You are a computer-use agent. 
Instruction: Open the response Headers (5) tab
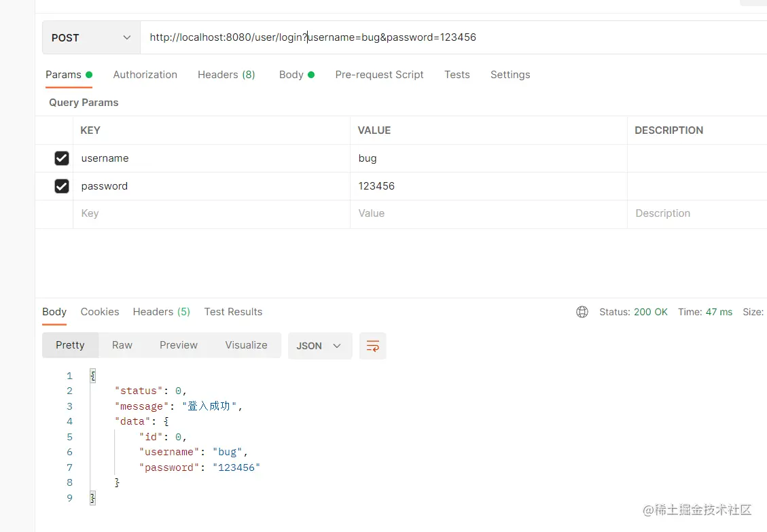coord(162,312)
